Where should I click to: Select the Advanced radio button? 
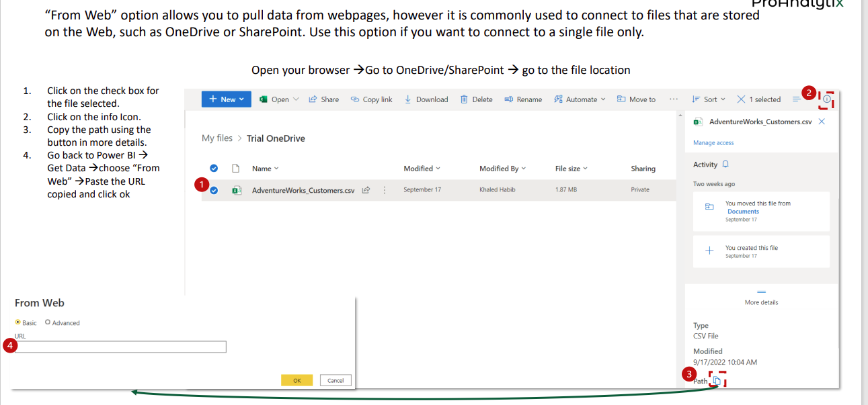pos(47,322)
